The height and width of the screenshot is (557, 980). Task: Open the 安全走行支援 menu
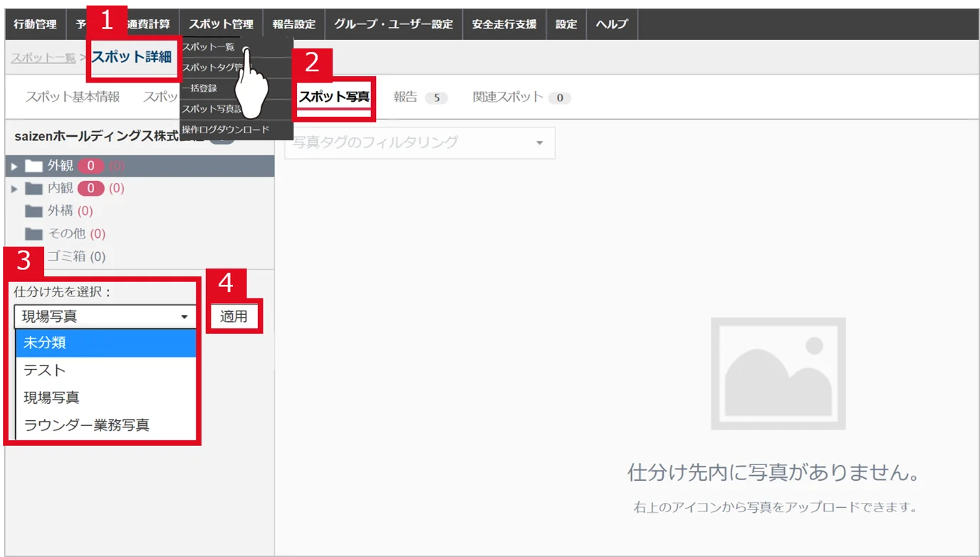click(x=504, y=24)
